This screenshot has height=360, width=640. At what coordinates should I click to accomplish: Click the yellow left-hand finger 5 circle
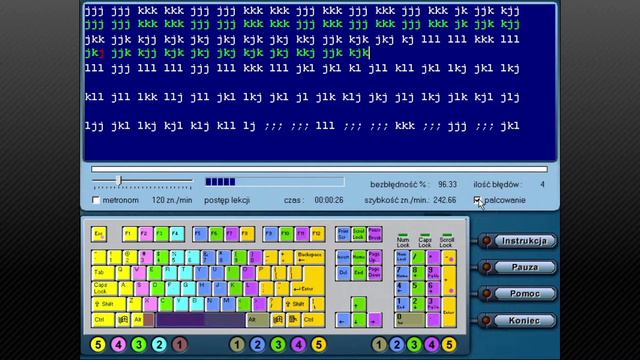tap(98, 345)
